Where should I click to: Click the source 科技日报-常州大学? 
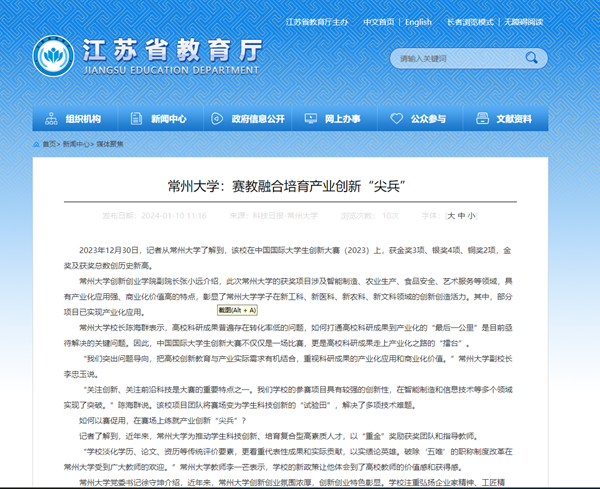click(285, 216)
